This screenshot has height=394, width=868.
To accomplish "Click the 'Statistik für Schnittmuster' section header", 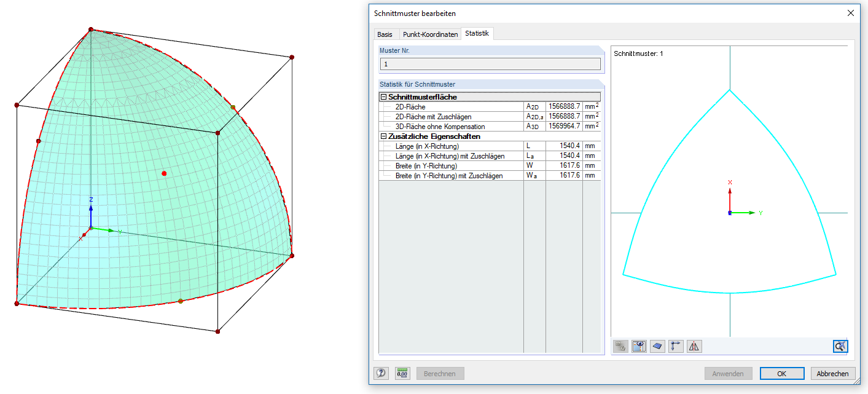I will pyautogui.click(x=490, y=84).
